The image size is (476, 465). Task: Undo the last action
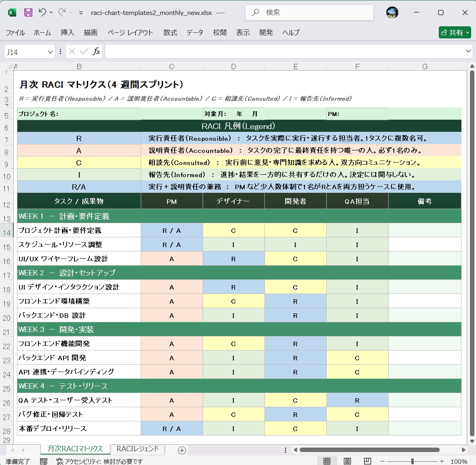click(x=42, y=13)
